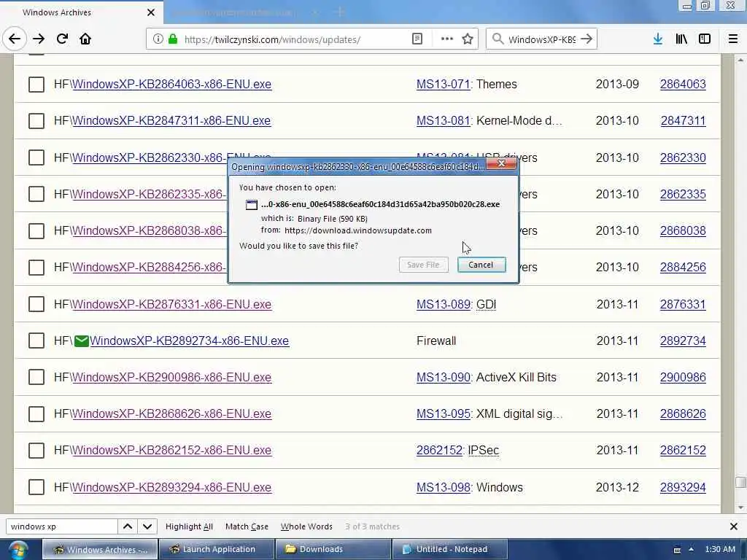The height and width of the screenshot is (560, 747).
Task: Click the taskbar clock 1:30 AM
Action: point(720,549)
